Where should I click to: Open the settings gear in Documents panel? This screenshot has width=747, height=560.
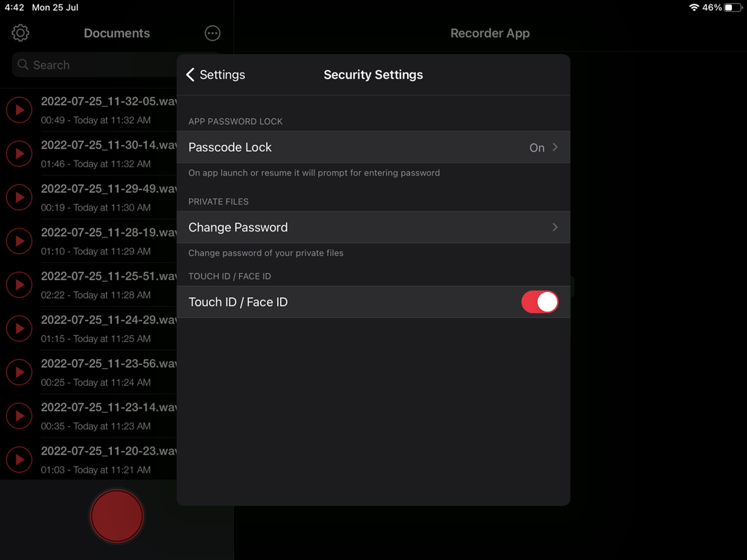tap(20, 33)
